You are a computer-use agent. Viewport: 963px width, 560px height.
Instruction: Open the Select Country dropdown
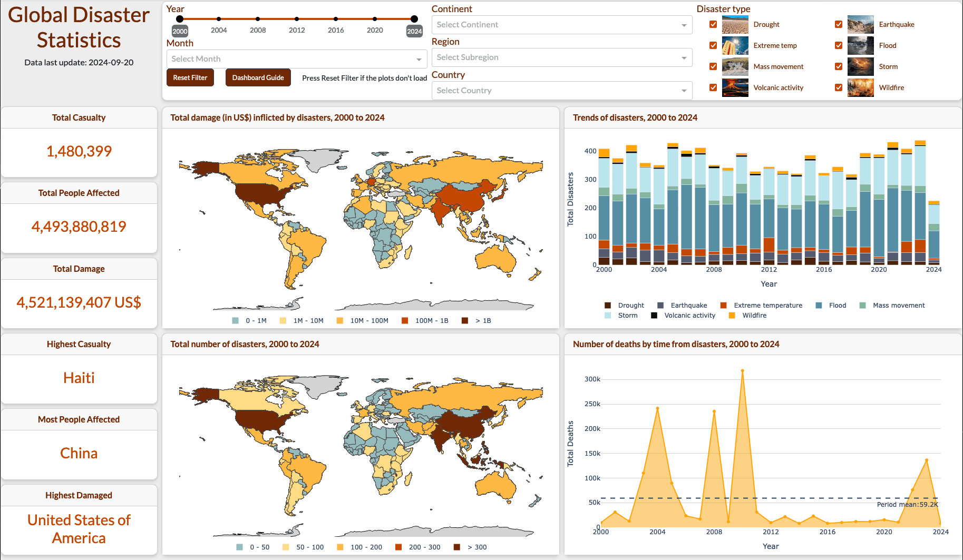(562, 91)
